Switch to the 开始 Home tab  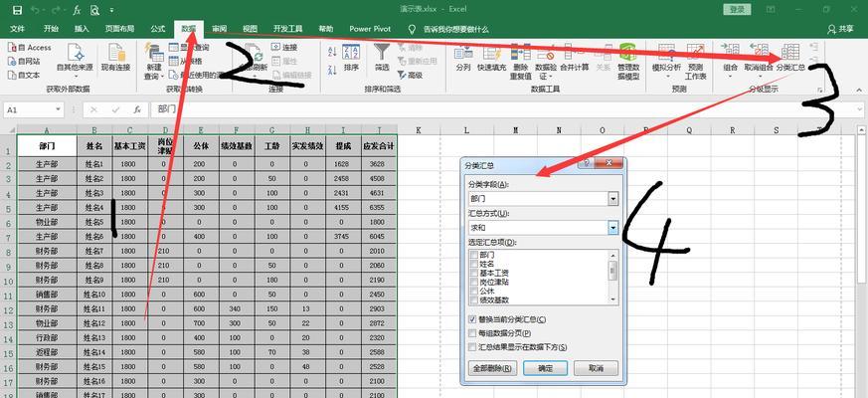click(51, 29)
